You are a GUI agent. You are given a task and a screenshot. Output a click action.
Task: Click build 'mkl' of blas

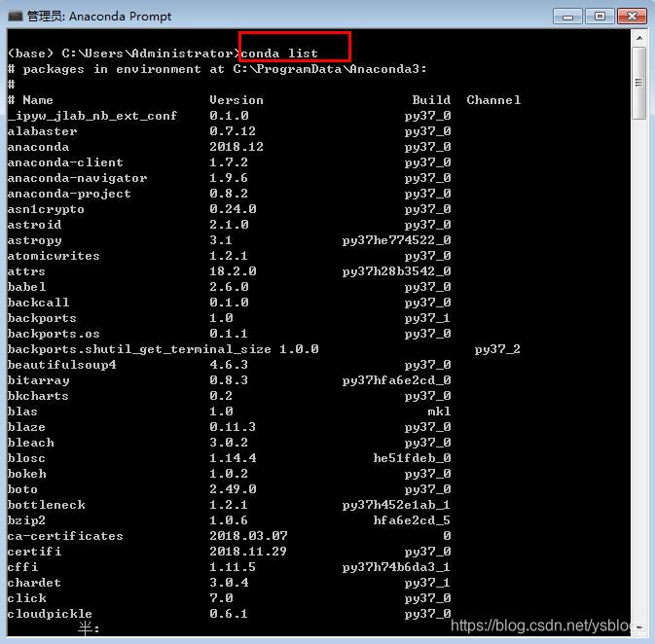pos(439,411)
